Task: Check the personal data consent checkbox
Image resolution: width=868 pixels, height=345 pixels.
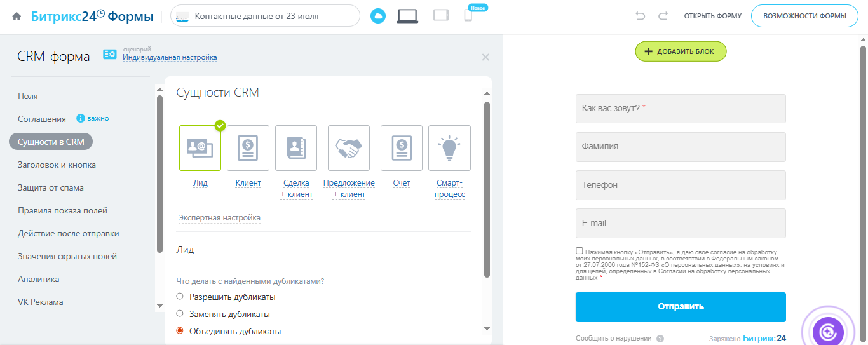Action: pos(580,251)
